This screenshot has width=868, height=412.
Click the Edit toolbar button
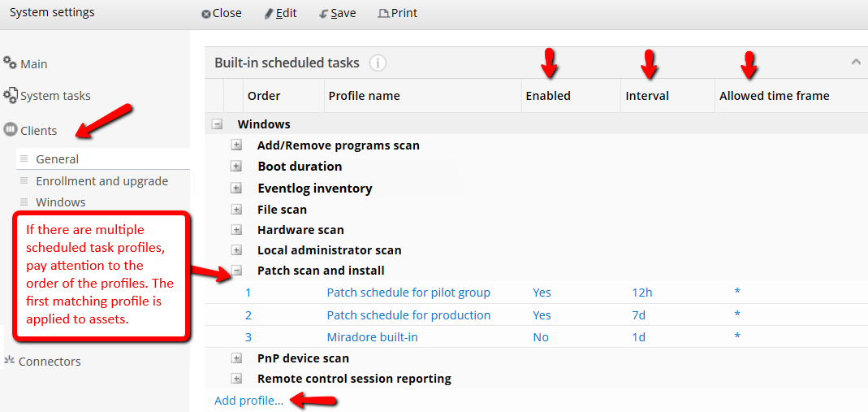pos(280,13)
